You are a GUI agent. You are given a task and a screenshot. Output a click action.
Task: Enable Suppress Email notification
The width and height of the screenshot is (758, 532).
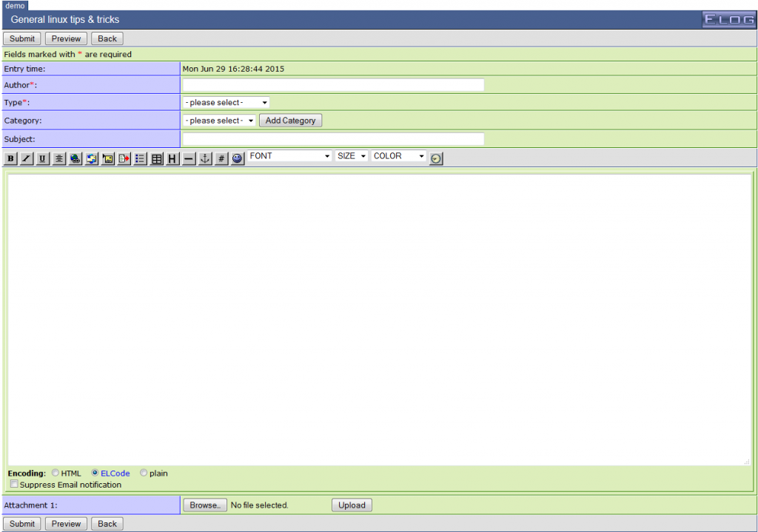13,484
